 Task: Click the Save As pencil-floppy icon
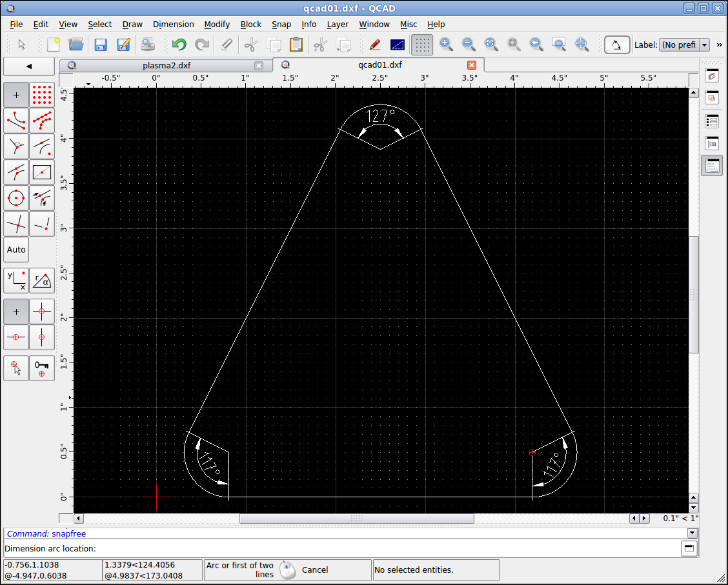(x=123, y=45)
